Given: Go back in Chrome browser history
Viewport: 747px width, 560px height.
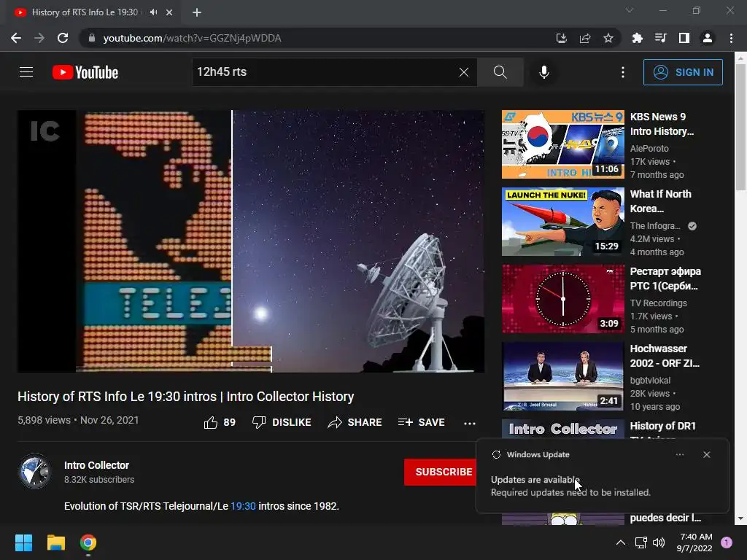Looking at the screenshot, I should [16, 38].
